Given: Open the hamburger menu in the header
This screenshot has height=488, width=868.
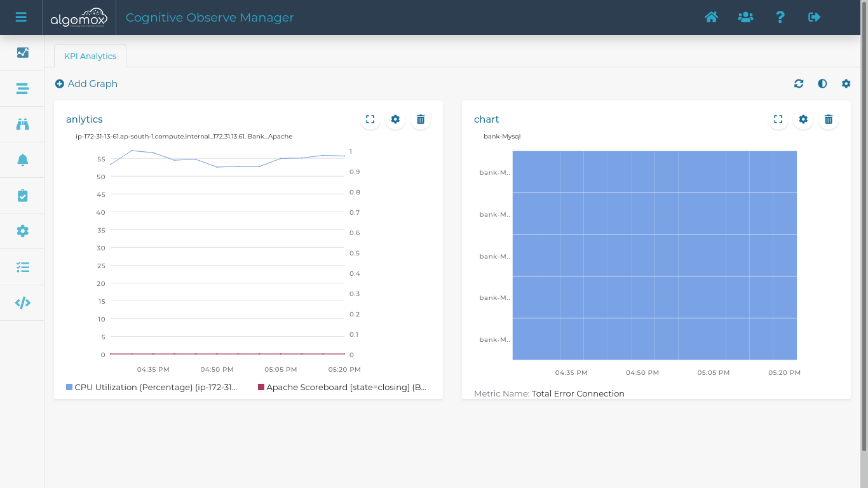Looking at the screenshot, I should click(21, 17).
